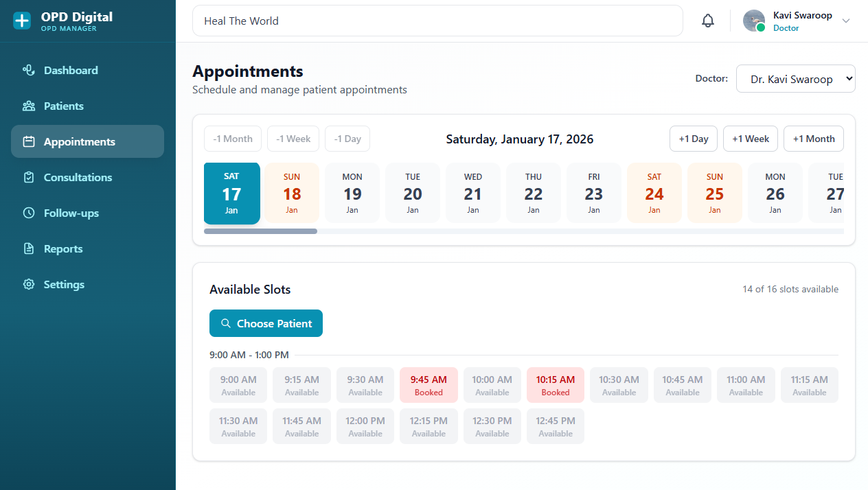Click the Heal The World search field
Viewport: 868px width, 490px height.
click(437, 21)
